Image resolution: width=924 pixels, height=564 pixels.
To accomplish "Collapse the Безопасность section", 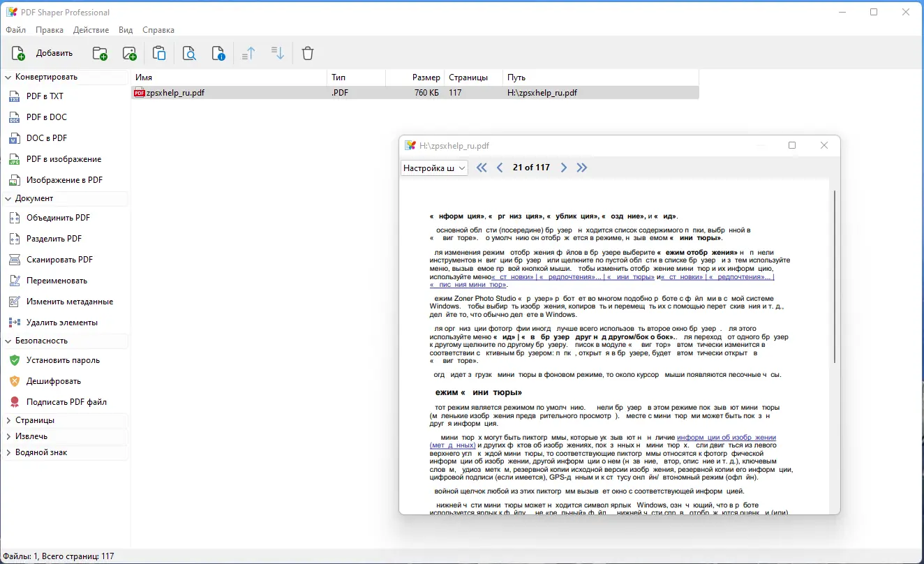I will (x=8, y=341).
